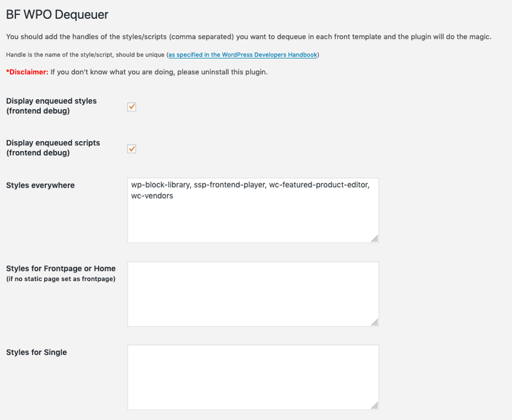Focus the 'Styles for Frontpage or Home' textarea

point(253,294)
